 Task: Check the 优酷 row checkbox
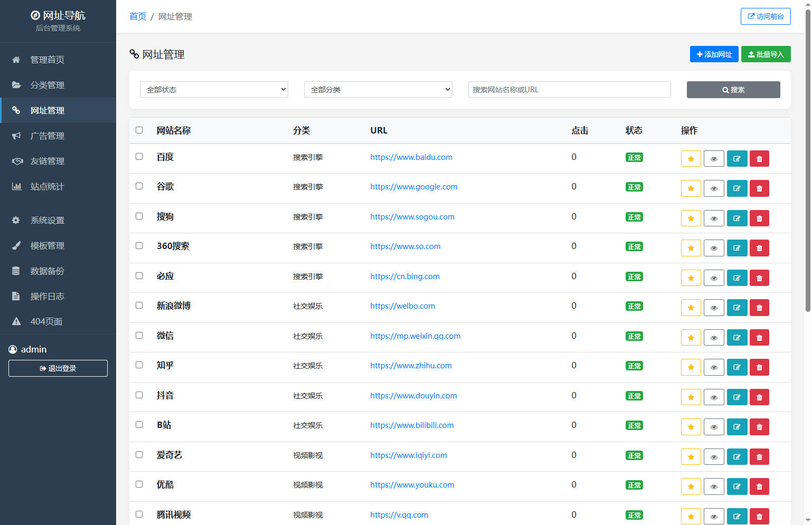click(x=139, y=484)
